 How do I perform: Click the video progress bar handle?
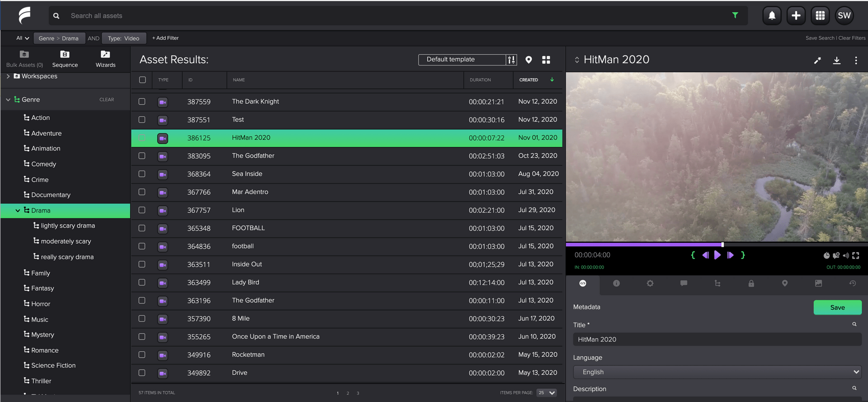tap(722, 245)
